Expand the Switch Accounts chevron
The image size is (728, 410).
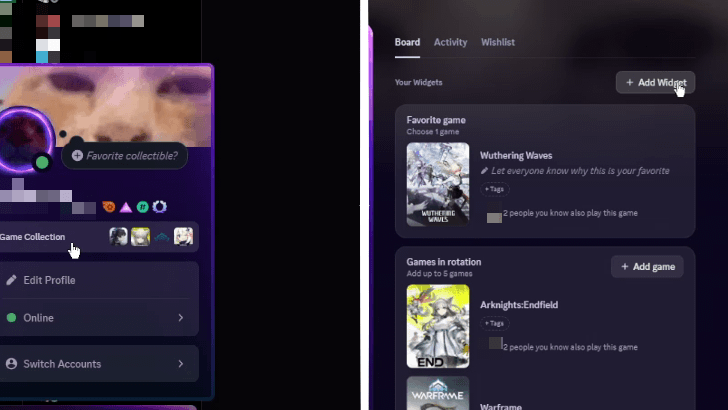point(181,364)
